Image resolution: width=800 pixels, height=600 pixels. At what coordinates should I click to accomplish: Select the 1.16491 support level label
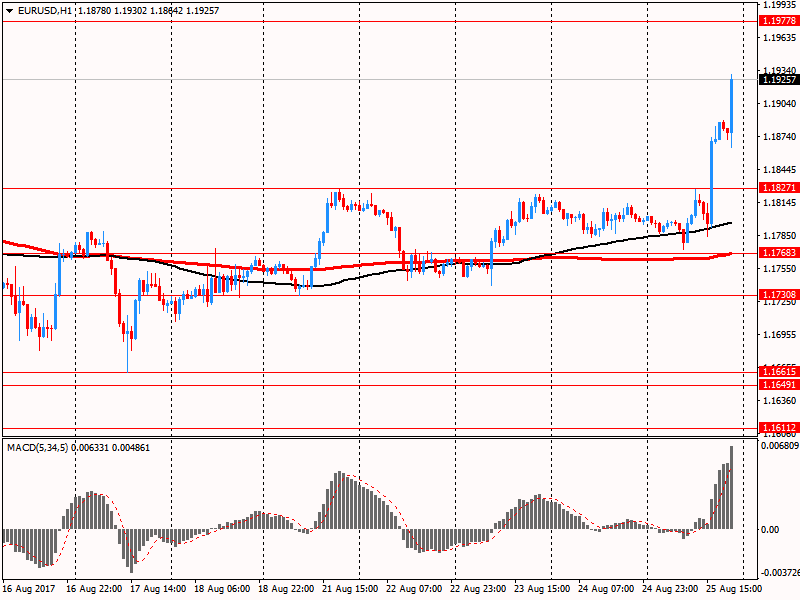(x=779, y=385)
